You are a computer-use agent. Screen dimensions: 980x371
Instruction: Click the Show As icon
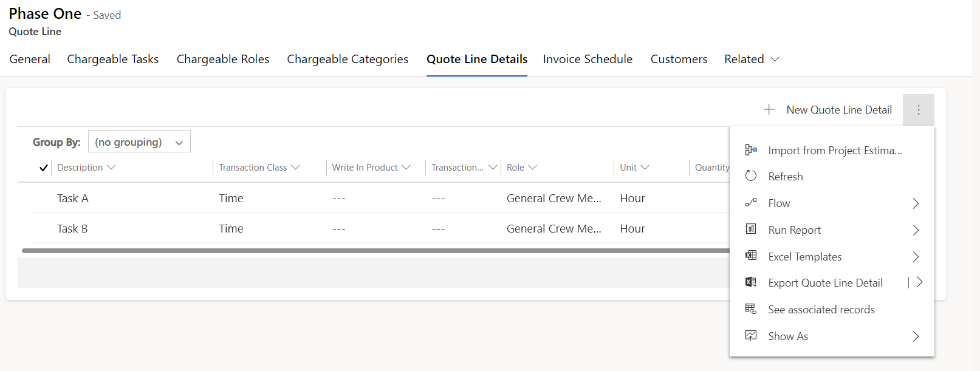click(x=751, y=336)
